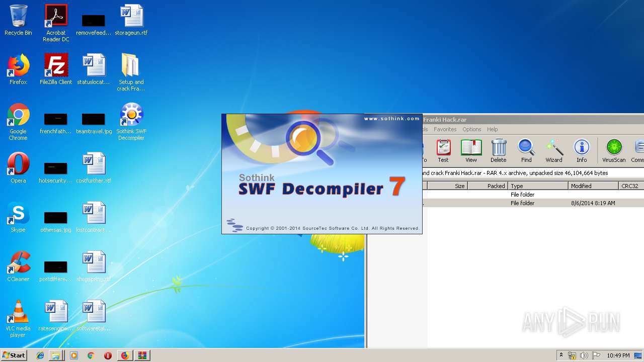644x362 pixels.
Task: Open Opera from the taskbar
Action: click(108, 355)
